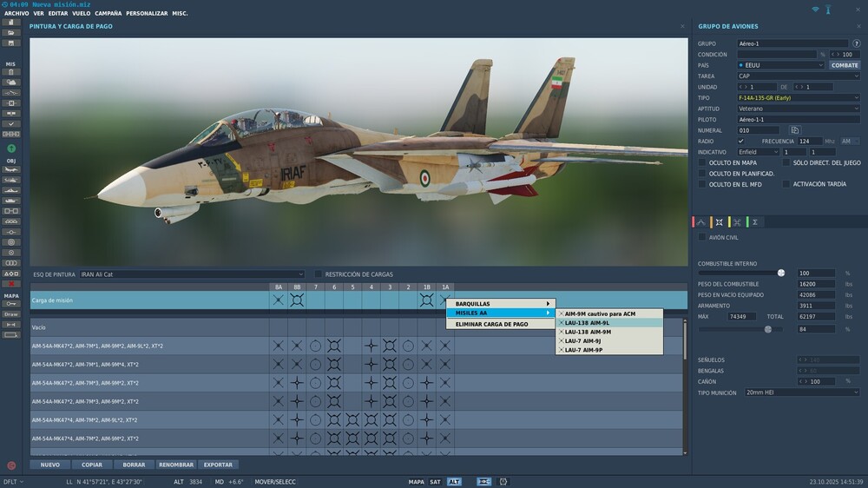This screenshot has width=868, height=488.
Task: Select LAU-138 AIM-9M from submenu
Action: [588, 332]
